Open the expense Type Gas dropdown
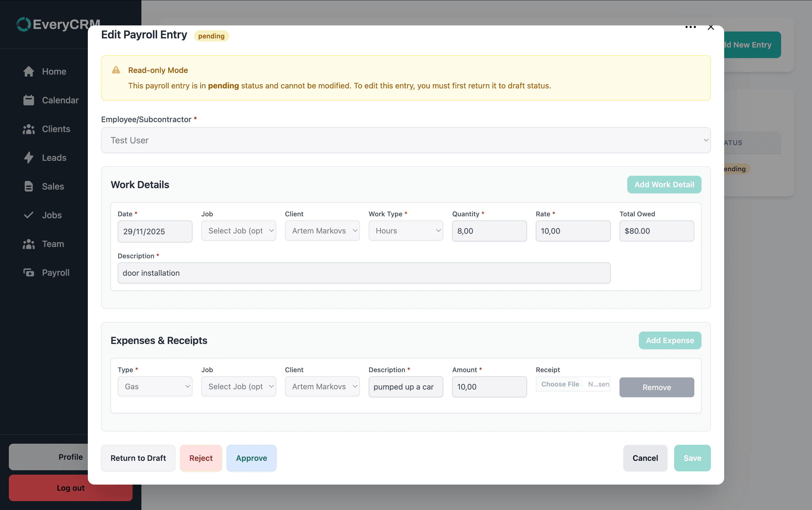 155,387
